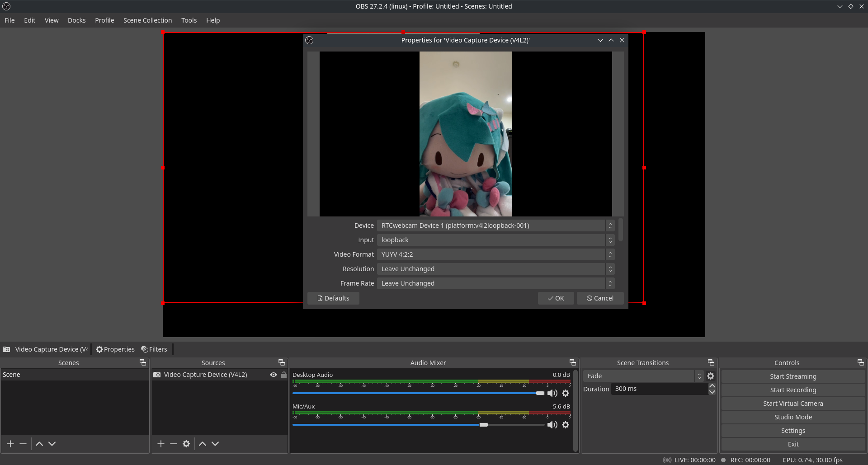The width and height of the screenshot is (868, 465).
Task: Click Exit in Controls panel
Action: [793, 444]
